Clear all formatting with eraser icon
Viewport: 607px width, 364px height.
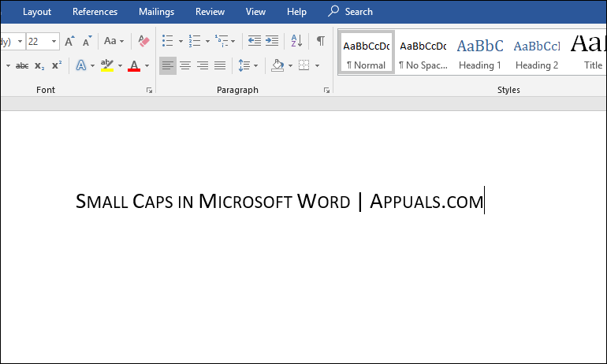point(143,41)
